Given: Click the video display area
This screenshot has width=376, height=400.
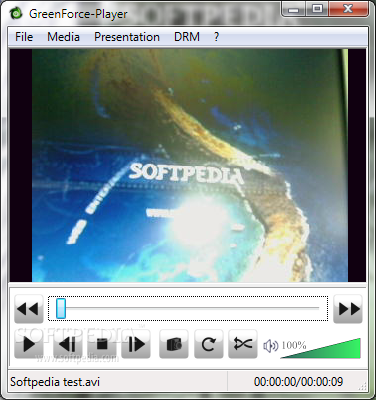Looking at the screenshot, I should coord(188,165).
